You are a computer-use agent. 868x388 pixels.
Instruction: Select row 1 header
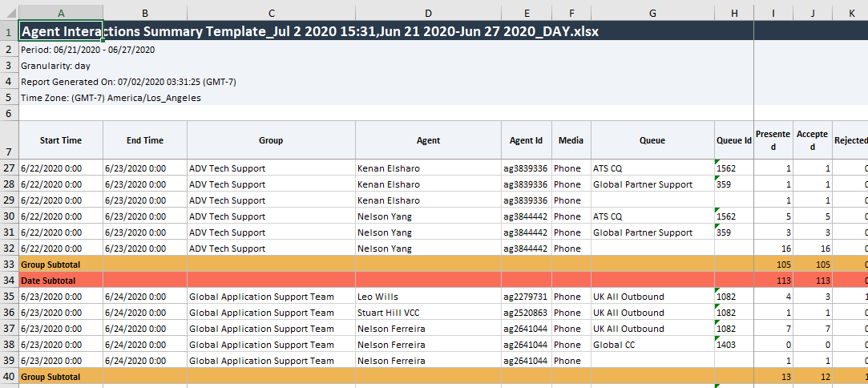[x=10, y=31]
